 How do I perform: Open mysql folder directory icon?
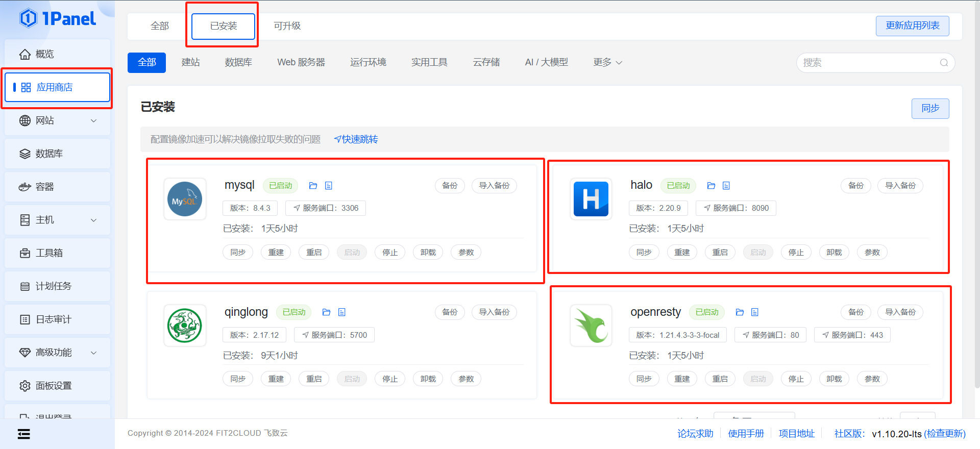click(313, 186)
